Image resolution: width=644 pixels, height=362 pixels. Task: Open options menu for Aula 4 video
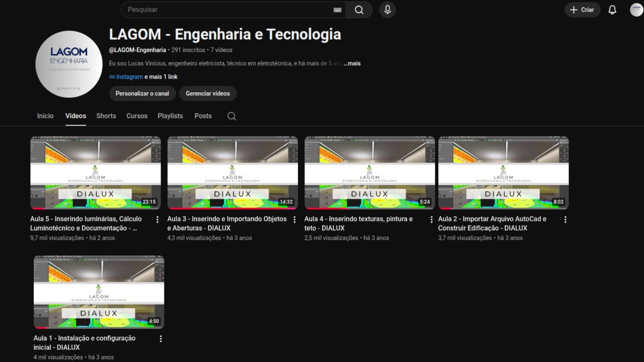point(431,220)
